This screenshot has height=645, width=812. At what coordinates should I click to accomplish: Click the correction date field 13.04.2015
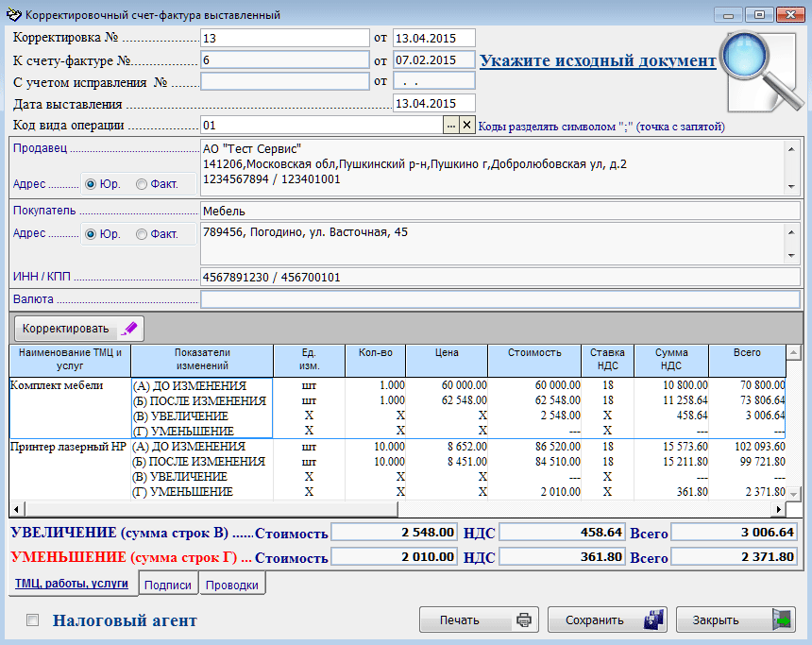tap(434, 38)
